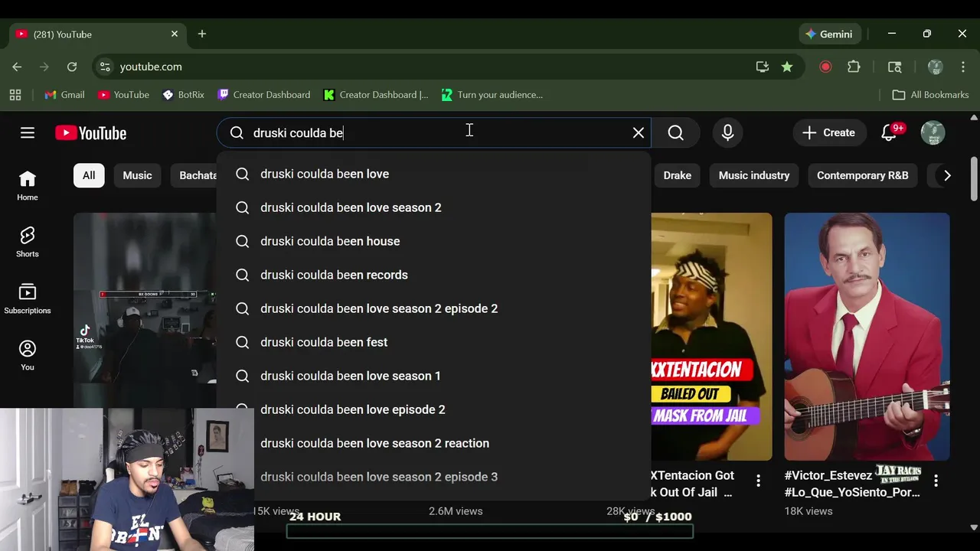Viewport: 980px width, 551px height.
Task: Open the YouTube hamburger guide menu
Action: point(28,133)
